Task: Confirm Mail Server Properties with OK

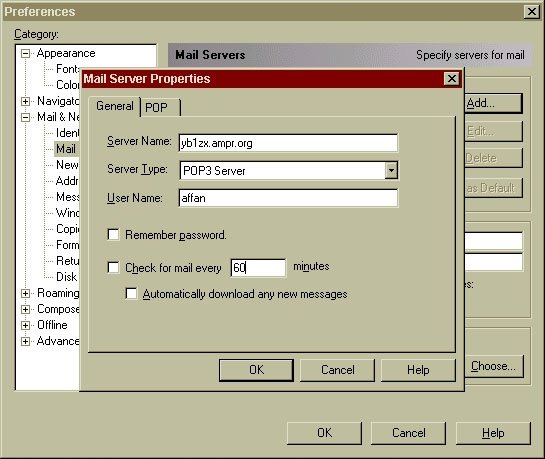Action: point(256,370)
